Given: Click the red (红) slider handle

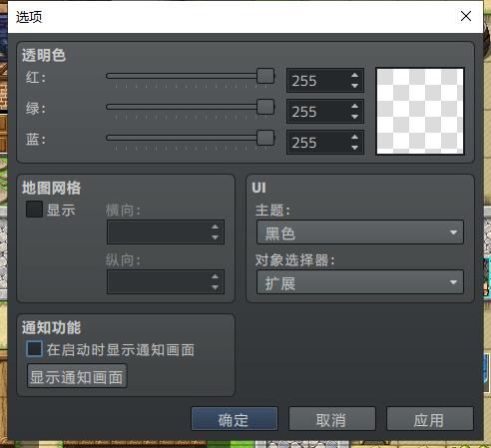Looking at the screenshot, I should click(x=265, y=76).
